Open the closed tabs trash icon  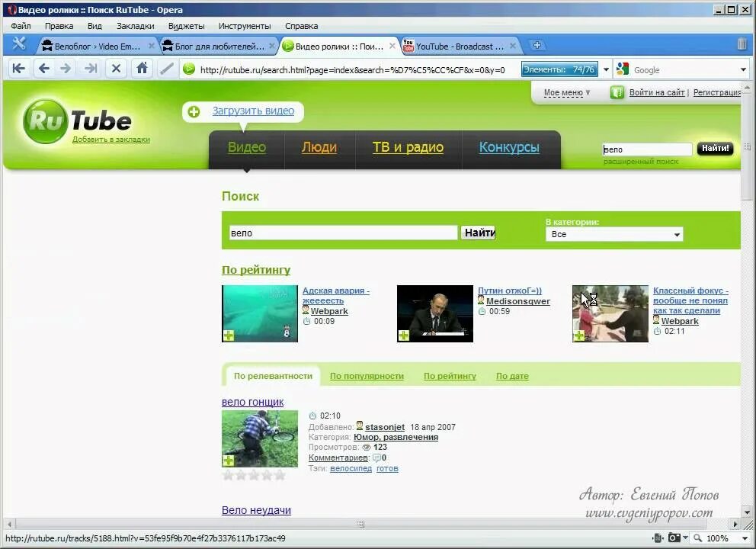point(742,44)
